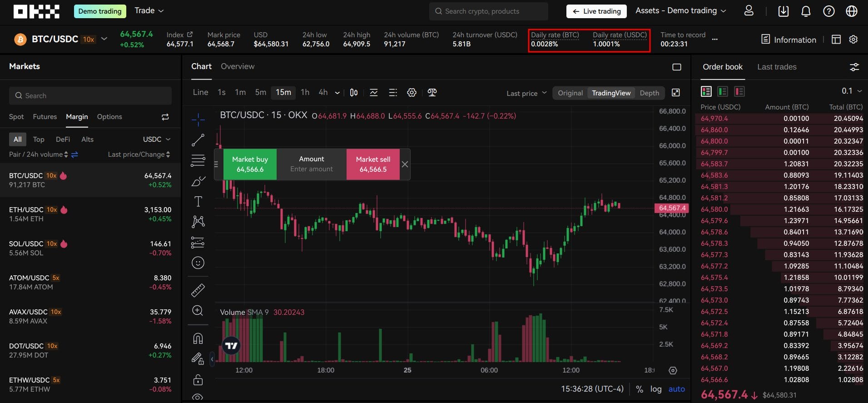Open chart settings gear in toolbar
Screen dimensions: 868x403
pos(412,93)
